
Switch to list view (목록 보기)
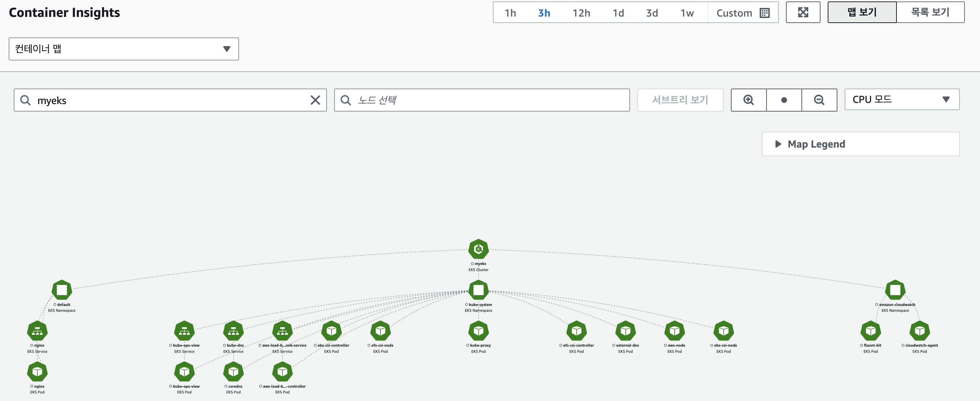pyautogui.click(x=930, y=13)
